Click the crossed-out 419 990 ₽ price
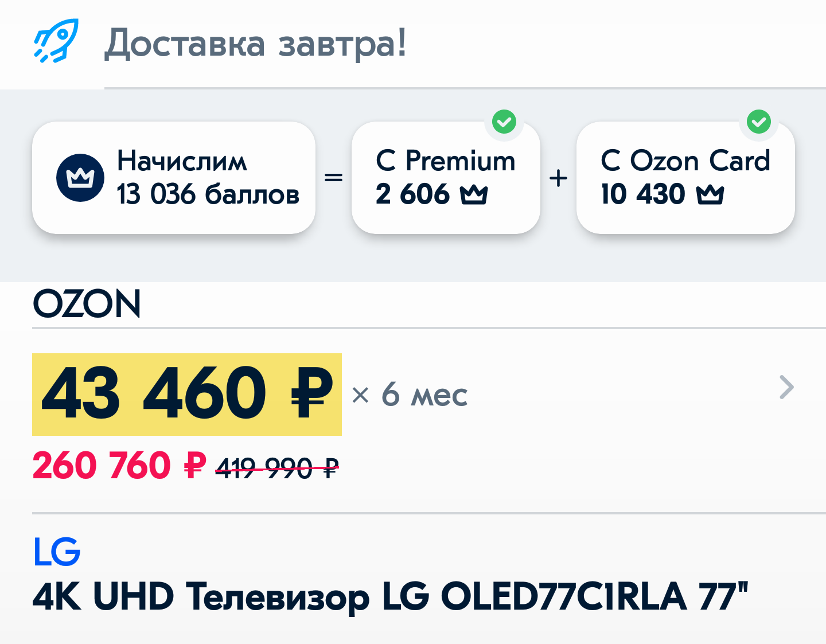This screenshot has height=644, width=826. coord(277,468)
